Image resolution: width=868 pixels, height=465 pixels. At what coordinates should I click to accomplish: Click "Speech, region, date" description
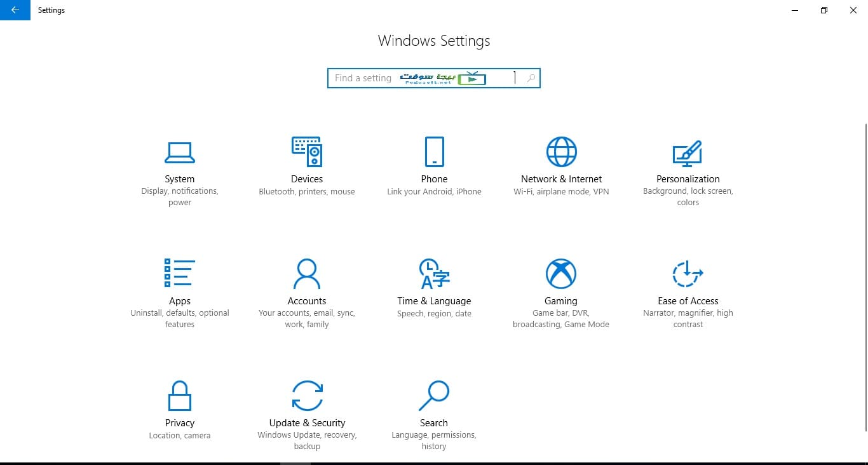(x=434, y=313)
